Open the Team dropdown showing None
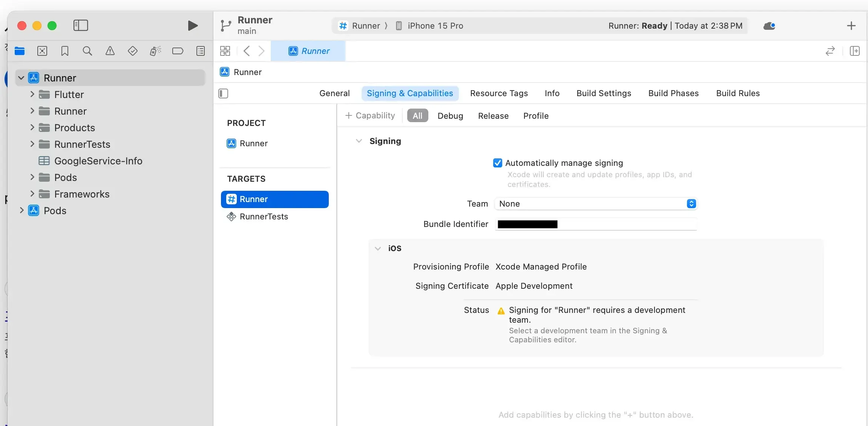This screenshot has height=426, width=868. (x=596, y=204)
